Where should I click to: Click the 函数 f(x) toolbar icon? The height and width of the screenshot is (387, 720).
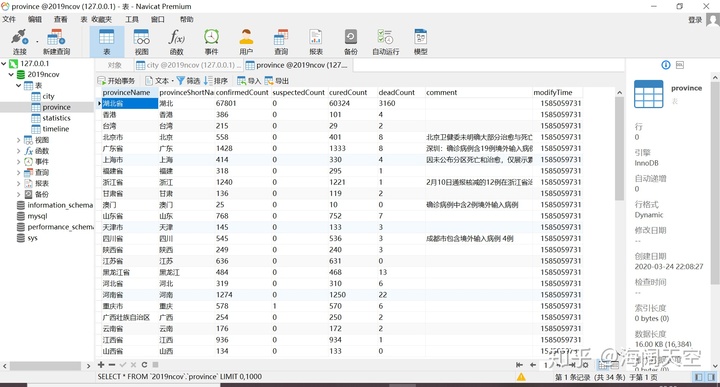pos(176,41)
